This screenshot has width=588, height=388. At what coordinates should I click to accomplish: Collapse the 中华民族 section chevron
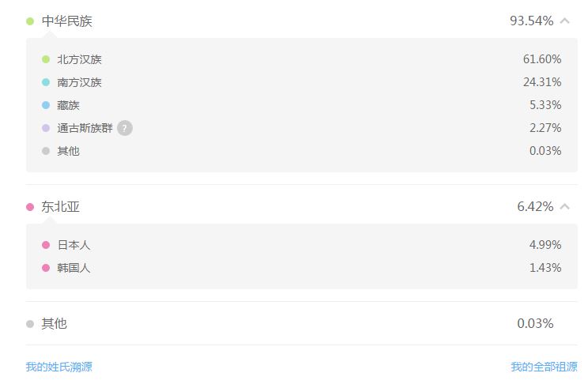(x=565, y=21)
